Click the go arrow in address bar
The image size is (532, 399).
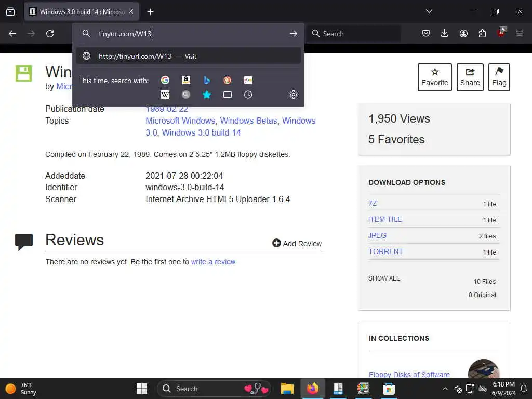tap(294, 34)
